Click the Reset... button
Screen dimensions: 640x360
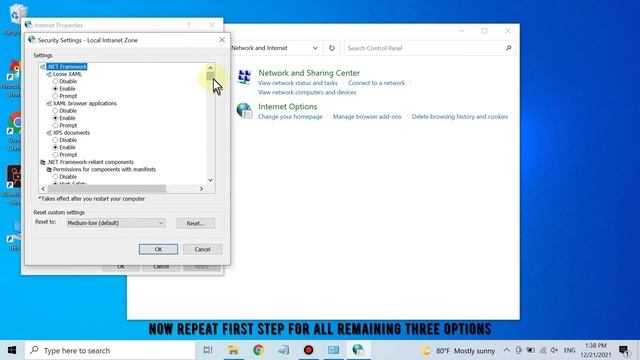coord(196,223)
